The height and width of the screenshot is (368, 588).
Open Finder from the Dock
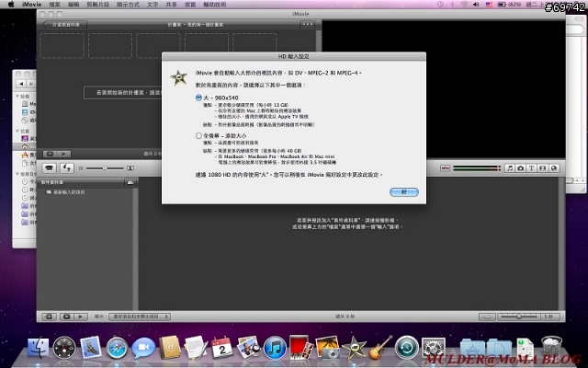point(38,348)
